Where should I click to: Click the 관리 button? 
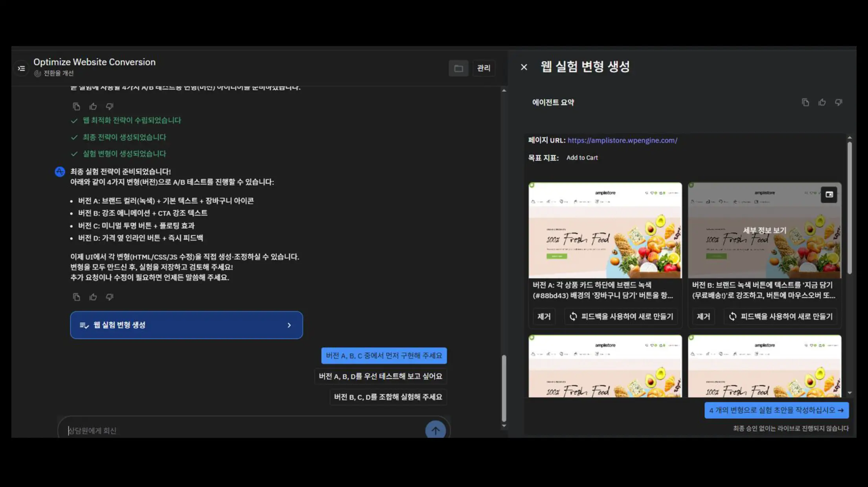(x=484, y=68)
